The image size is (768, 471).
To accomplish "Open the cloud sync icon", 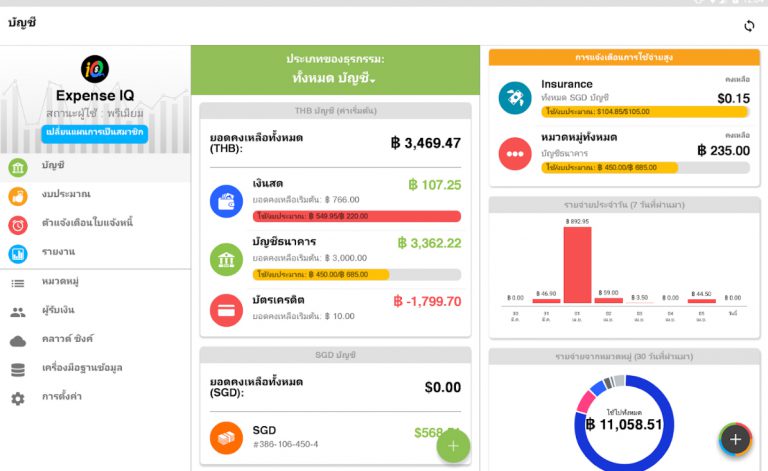I will click(x=18, y=341).
